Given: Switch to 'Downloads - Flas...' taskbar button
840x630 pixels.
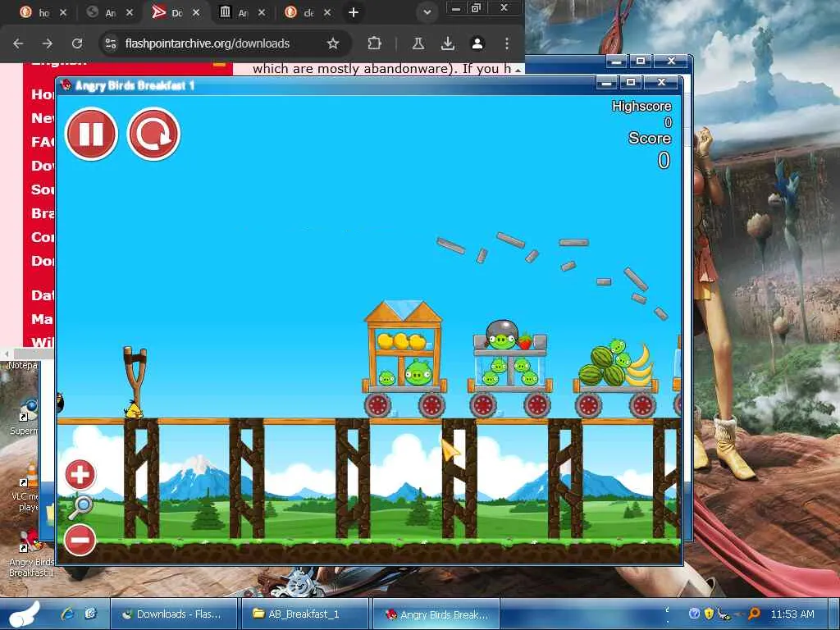Looking at the screenshot, I should tap(174, 614).
